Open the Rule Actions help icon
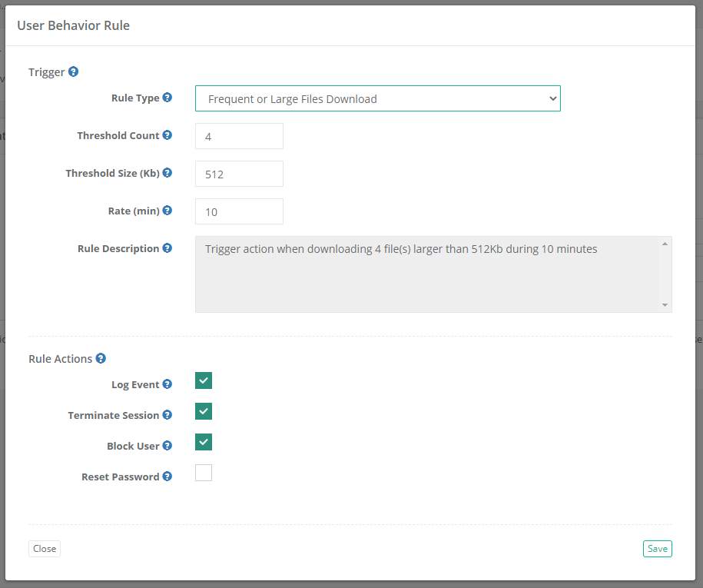The image size is (703, 588). 101,358
